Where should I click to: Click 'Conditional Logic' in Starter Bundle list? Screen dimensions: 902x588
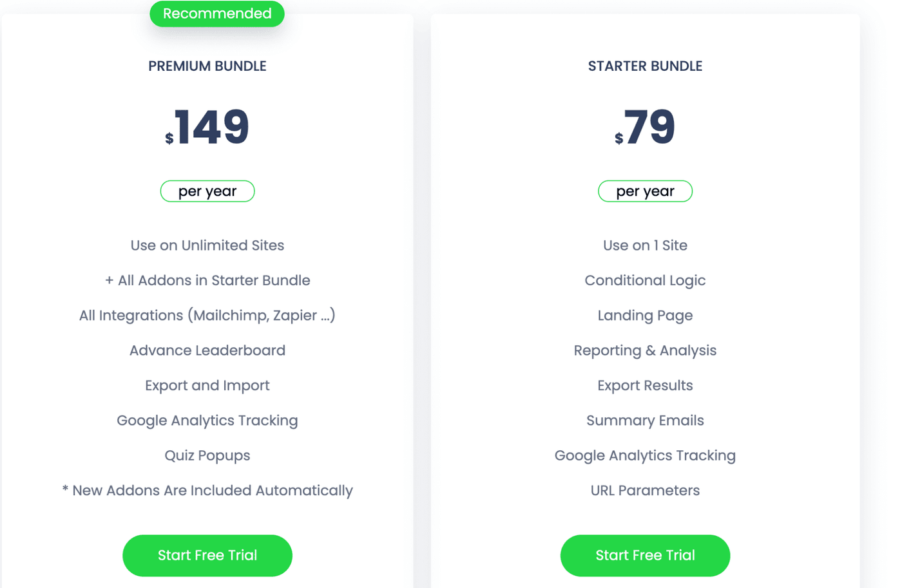(645, 280)
